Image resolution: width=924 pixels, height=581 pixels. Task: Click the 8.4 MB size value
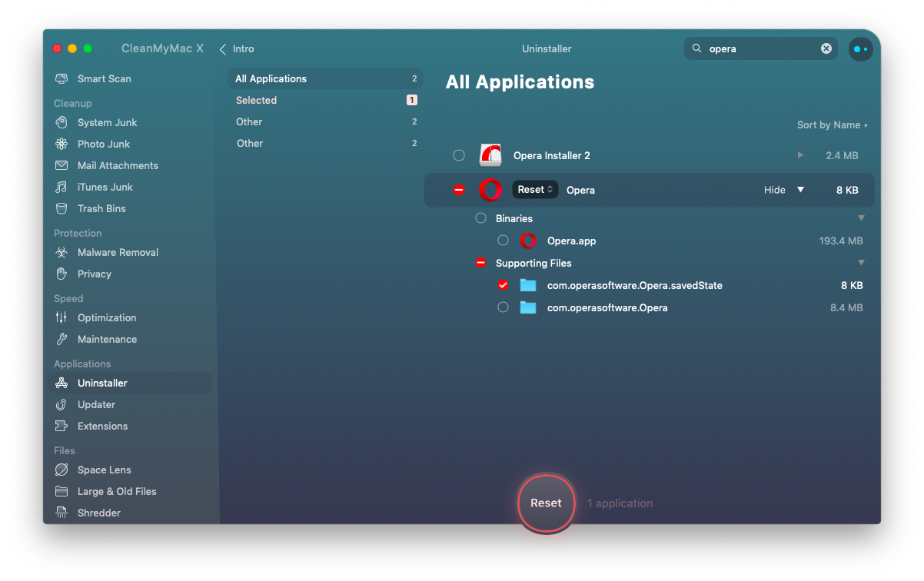coord(846,307)
